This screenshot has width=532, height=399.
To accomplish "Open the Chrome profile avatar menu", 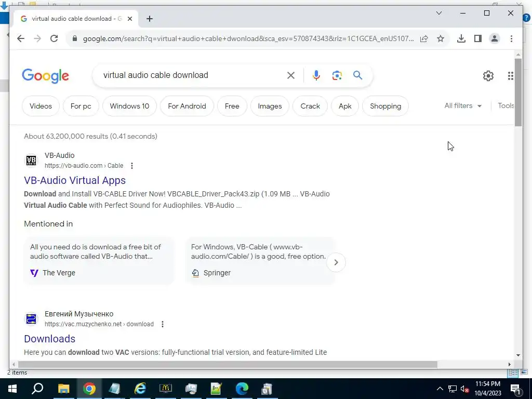I will pos(495,38).
